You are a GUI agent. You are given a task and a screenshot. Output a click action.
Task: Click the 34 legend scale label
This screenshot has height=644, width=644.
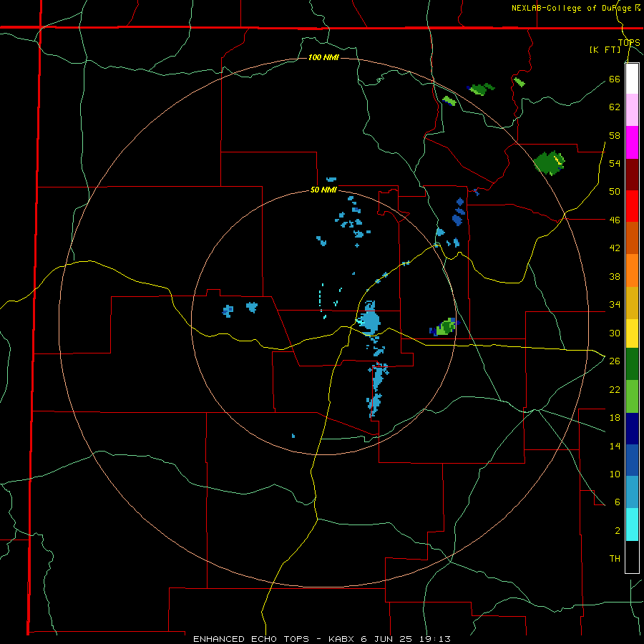[615, 305]
